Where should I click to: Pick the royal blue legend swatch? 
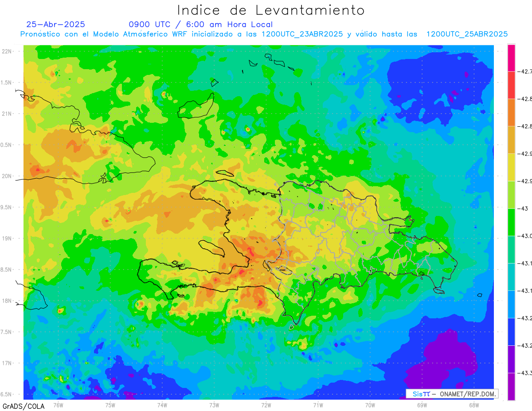511,332
